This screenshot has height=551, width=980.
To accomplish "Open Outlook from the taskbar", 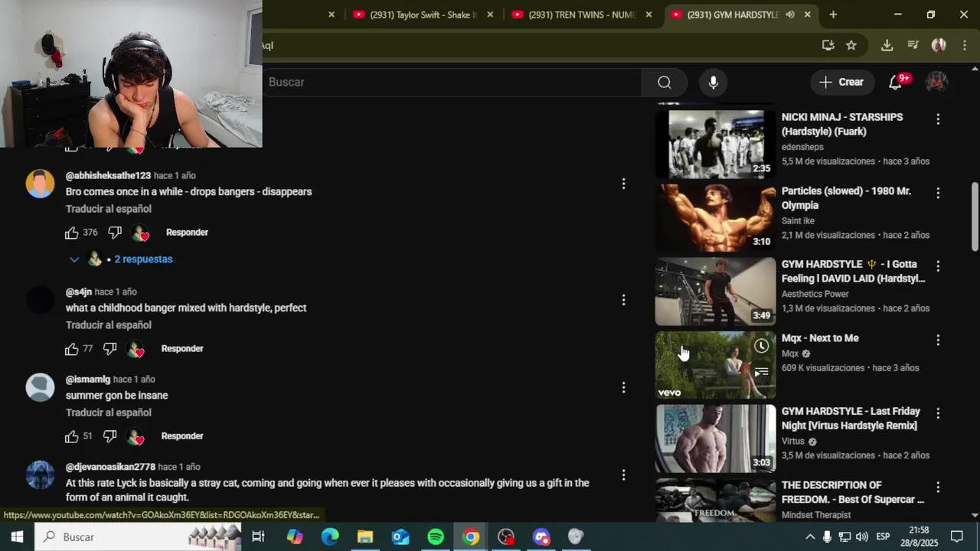I will (x=400, y=536).
